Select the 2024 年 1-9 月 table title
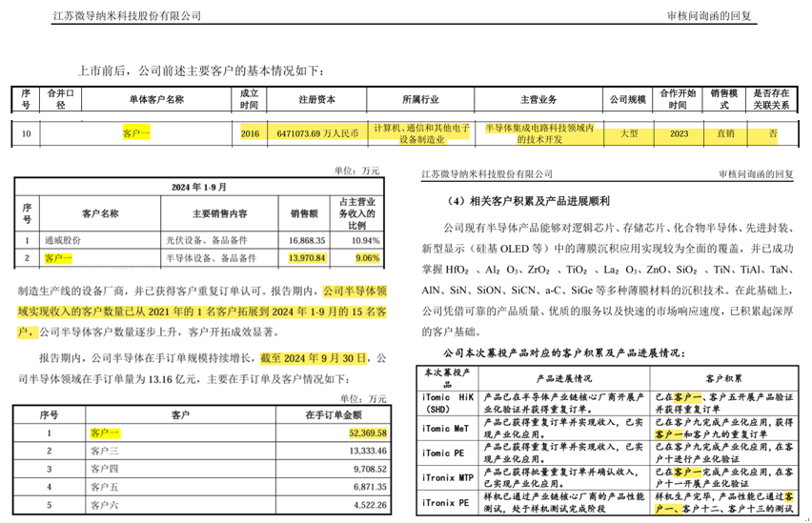This screenshot has width=812, height=523. [x=199, y=187]
